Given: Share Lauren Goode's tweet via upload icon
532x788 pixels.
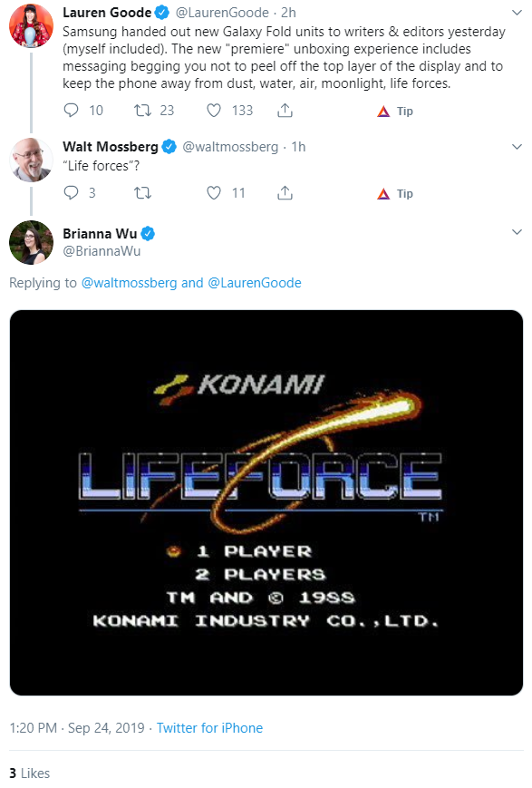Looking at the screenshot, I should click(285, 110).
